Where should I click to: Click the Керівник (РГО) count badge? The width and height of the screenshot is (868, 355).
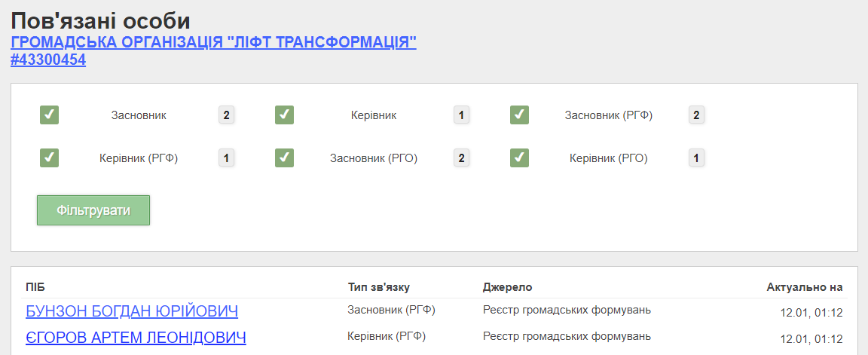(x=696, y=158)
